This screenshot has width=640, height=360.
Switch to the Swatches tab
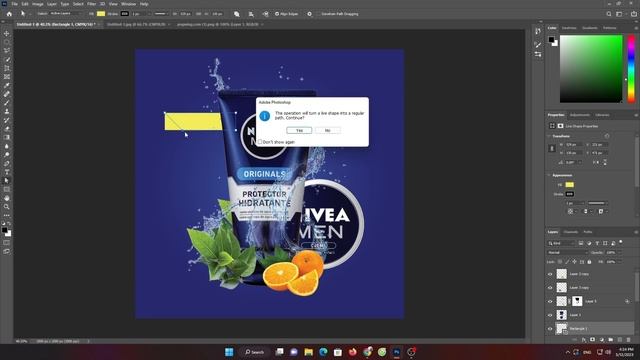tap(569, 28)
